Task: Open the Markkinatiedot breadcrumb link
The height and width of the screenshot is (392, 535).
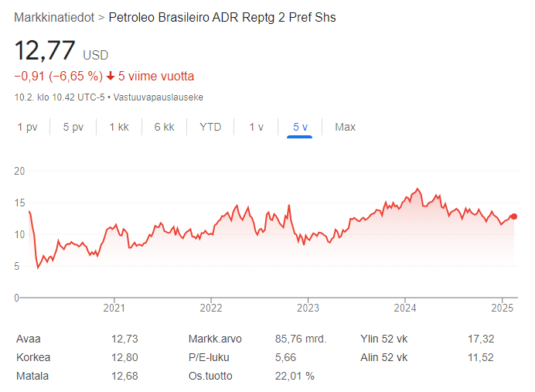Action: point(54,18)
